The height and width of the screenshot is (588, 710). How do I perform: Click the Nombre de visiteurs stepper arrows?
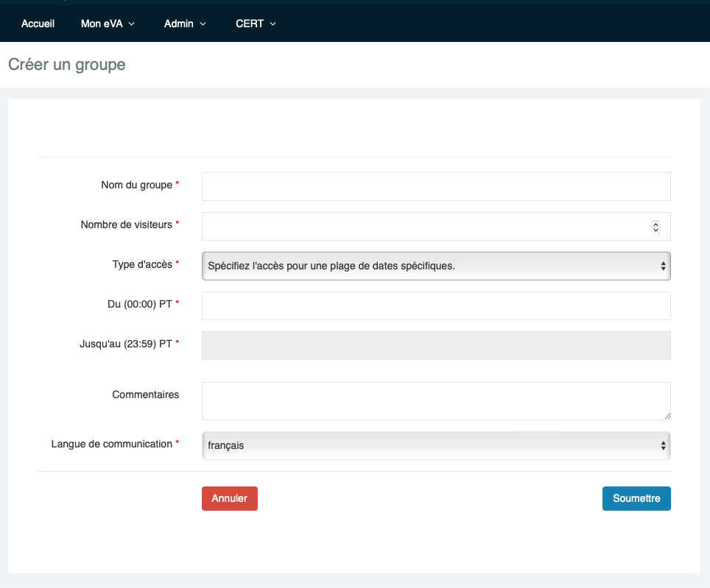655,227
